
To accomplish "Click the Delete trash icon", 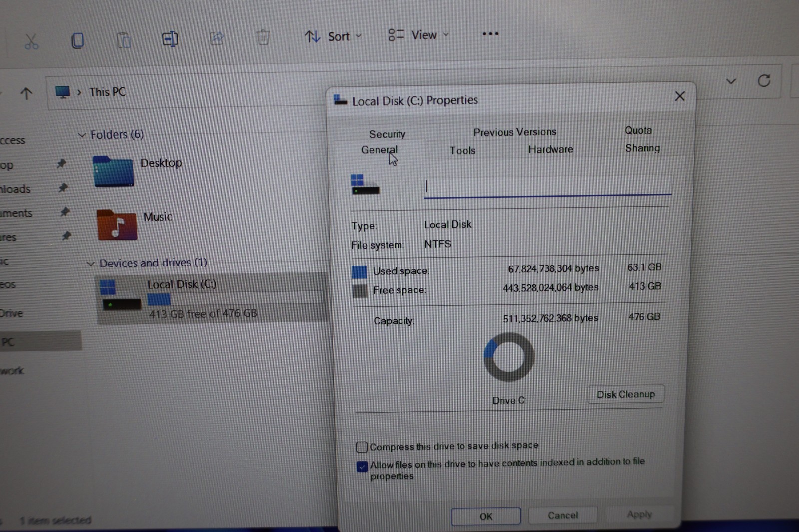I will coord(263,37).
